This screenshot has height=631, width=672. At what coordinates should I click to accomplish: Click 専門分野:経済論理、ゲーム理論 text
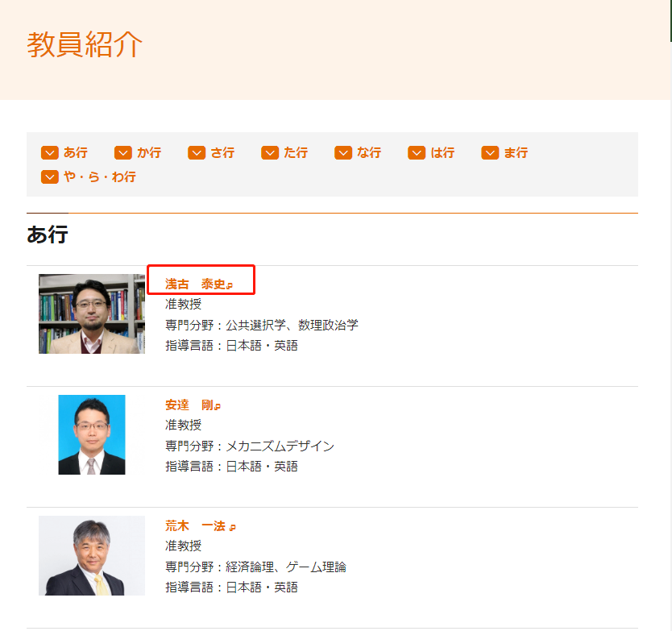256,567
